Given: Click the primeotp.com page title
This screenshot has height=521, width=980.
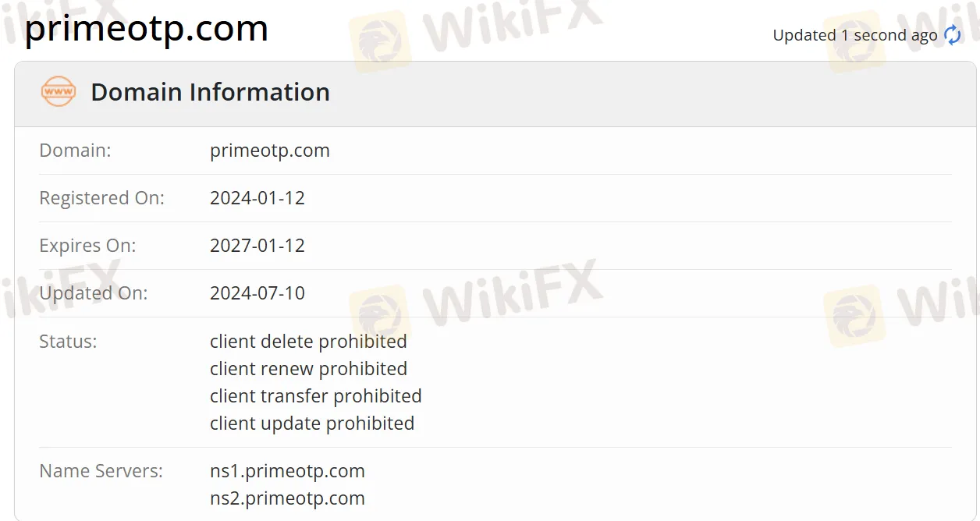Looking at the screenshot, I should click(x=147, y=29).
